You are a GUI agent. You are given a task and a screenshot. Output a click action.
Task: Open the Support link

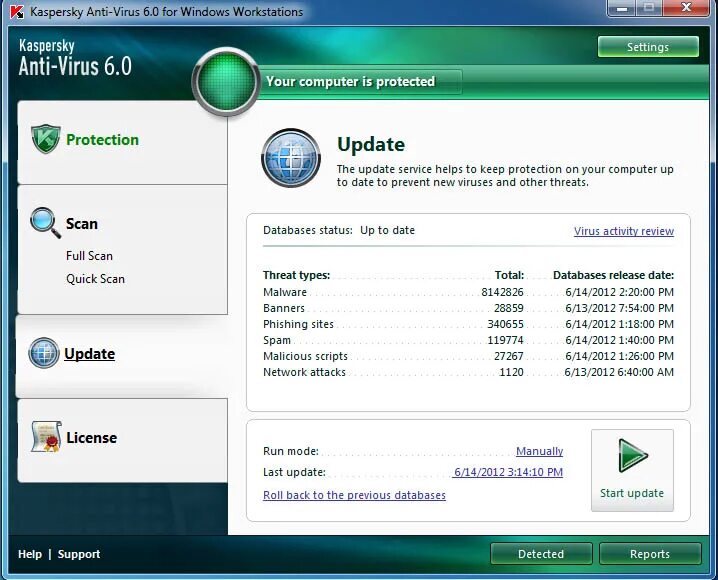point(79,554)
